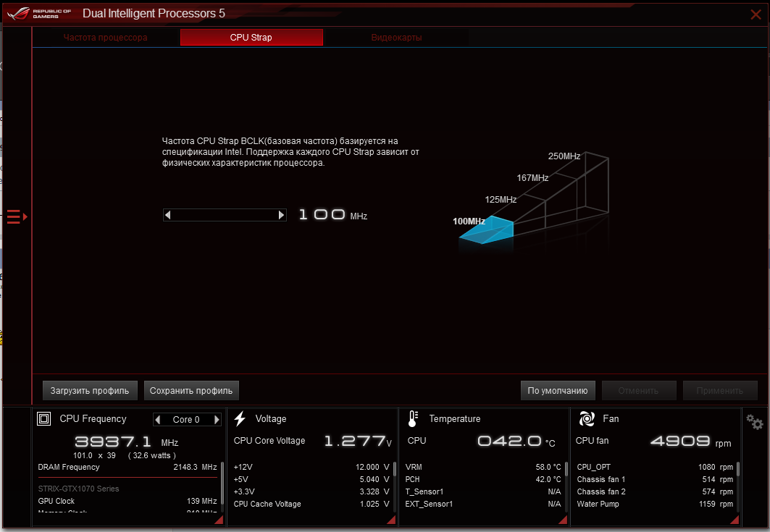Click the Water Pump row
770x532 pixels.
tap(655, 504)
